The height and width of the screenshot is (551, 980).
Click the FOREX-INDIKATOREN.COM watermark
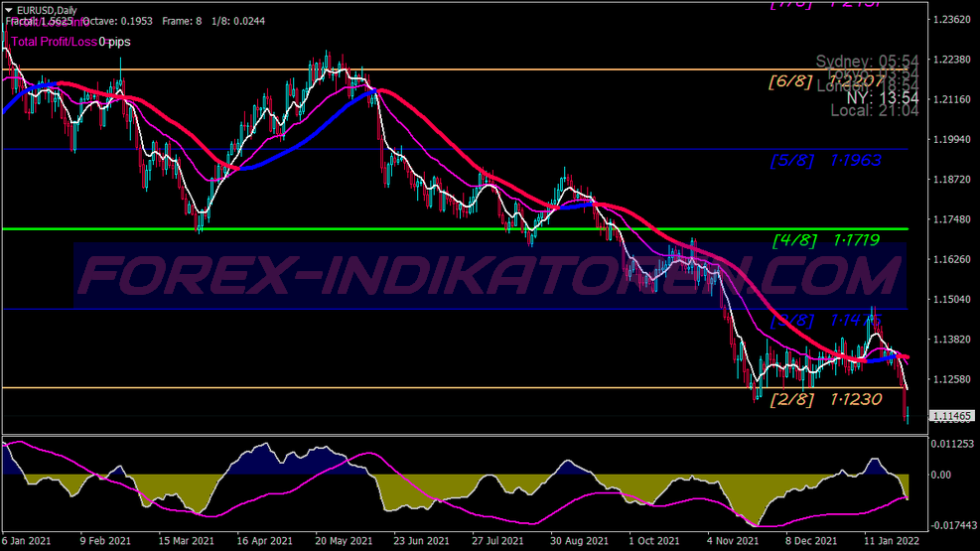[490, 276]
